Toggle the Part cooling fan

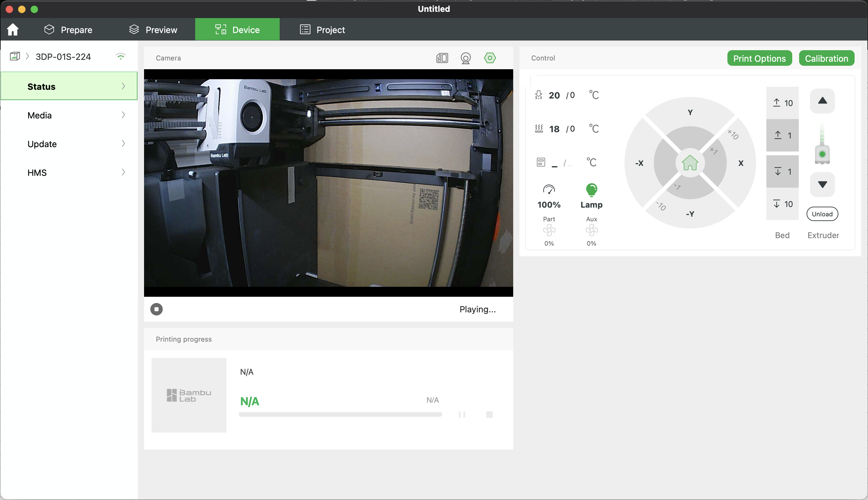[549, 230]
